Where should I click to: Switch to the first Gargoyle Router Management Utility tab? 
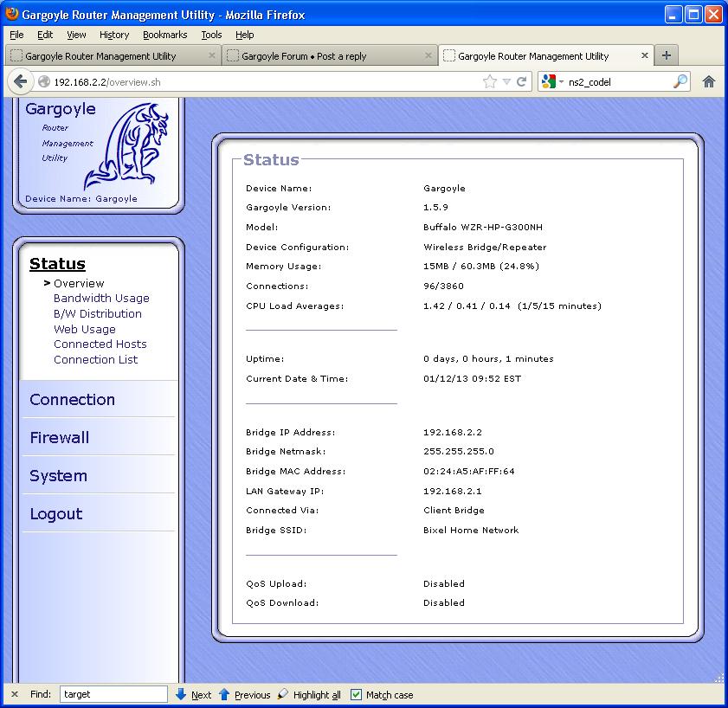pos(113,55)
